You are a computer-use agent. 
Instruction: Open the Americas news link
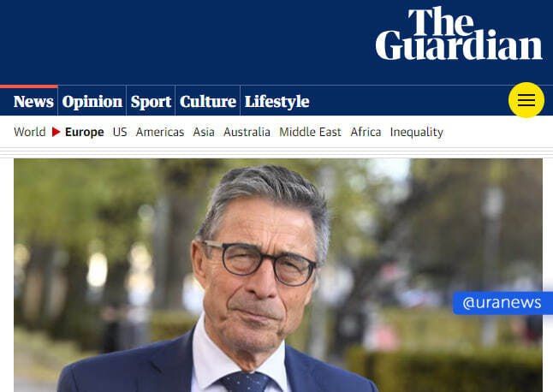tap(160, 132)
